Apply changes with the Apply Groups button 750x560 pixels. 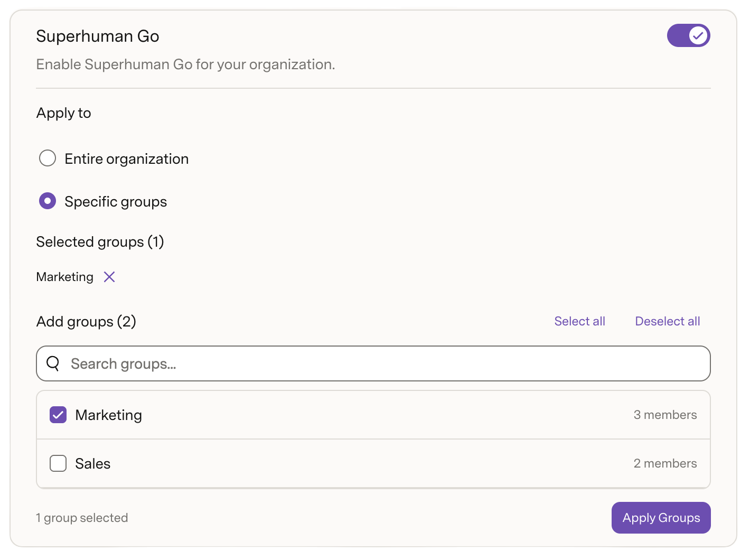(x=661, y=518)
